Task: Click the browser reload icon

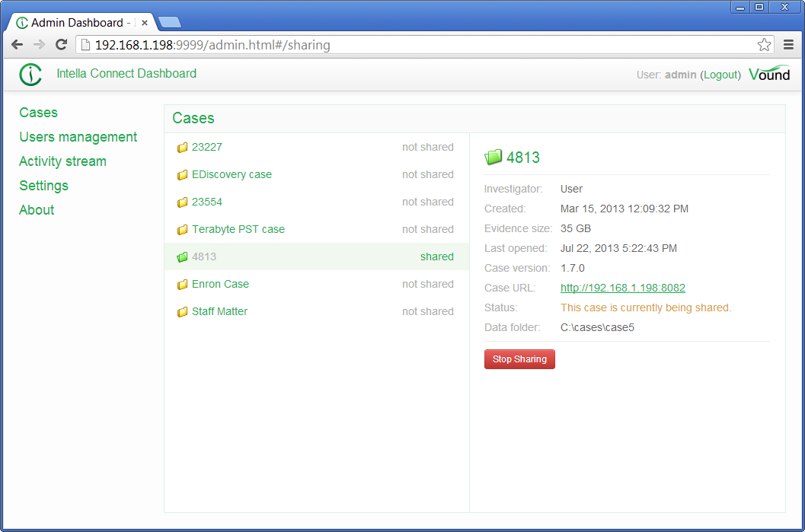Action: pos(61,44)
